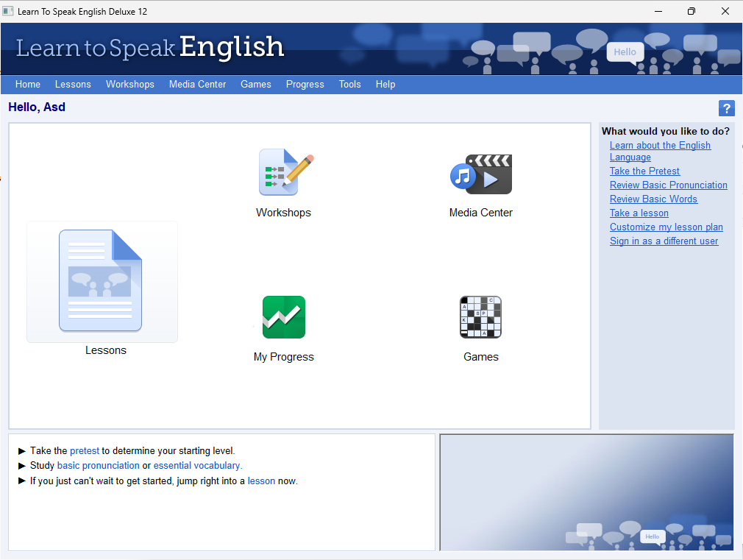Click the My Progress label
The image size is (743, 560).
283,357
